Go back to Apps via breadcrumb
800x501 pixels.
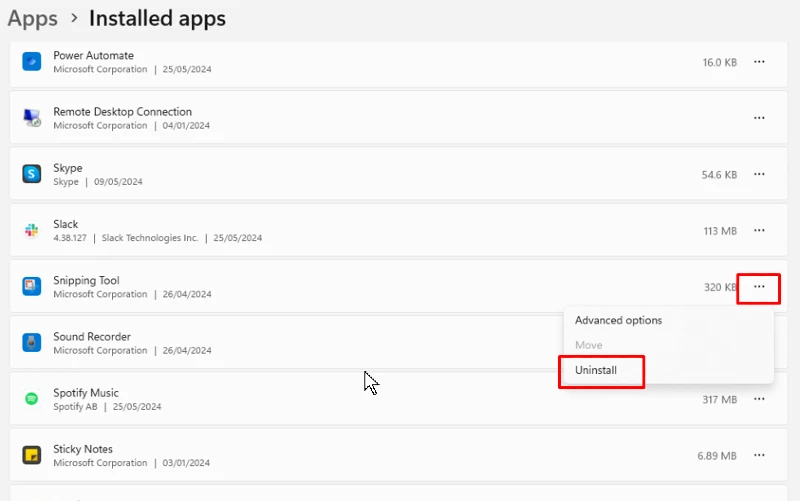click(x=33, y=19)
